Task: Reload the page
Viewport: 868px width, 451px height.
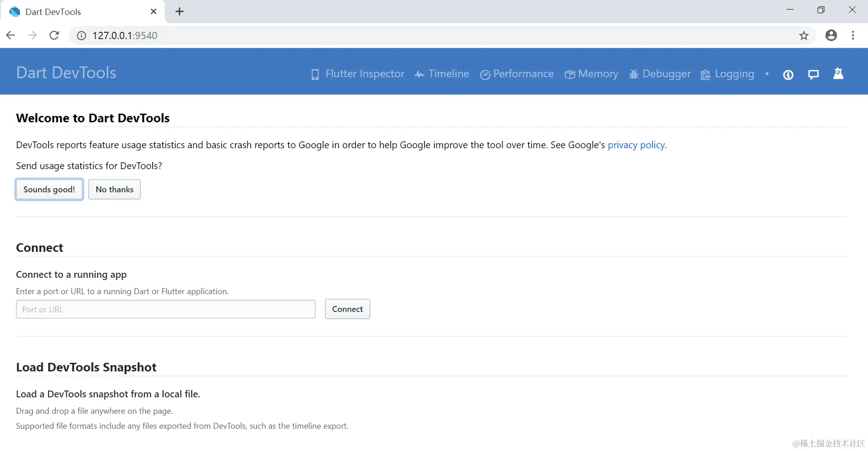Action: 54,35
